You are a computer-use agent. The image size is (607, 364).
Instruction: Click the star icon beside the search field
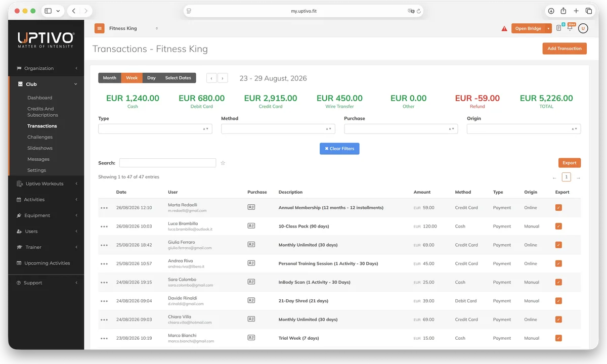(x=223, y=163)
